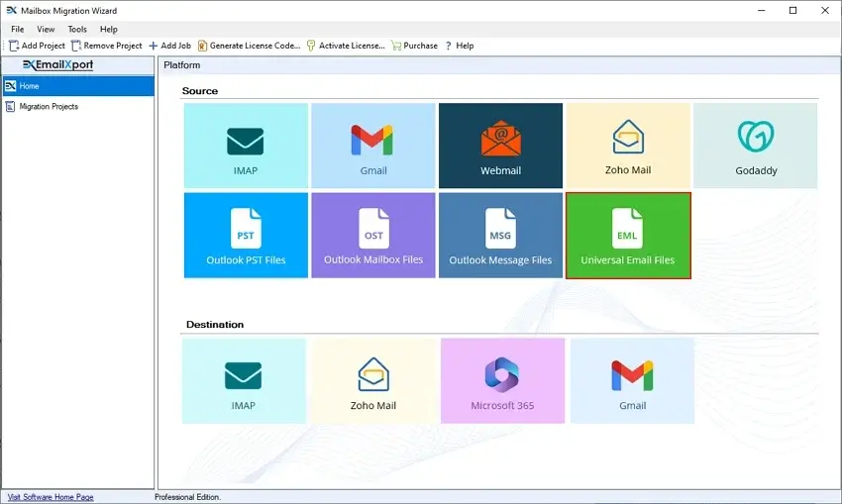Select Universal Email Files EML tile
Viewport: 842px width, 504px height.
[628, 236]
